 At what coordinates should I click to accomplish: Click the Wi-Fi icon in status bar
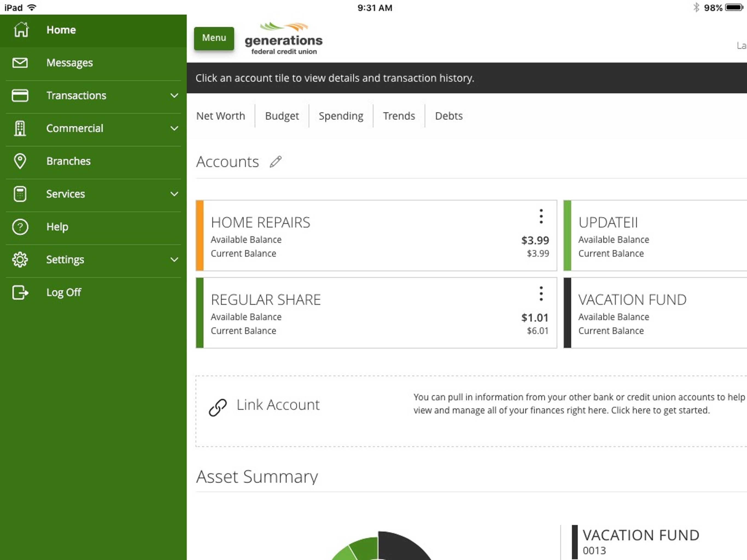coord(32,7)
